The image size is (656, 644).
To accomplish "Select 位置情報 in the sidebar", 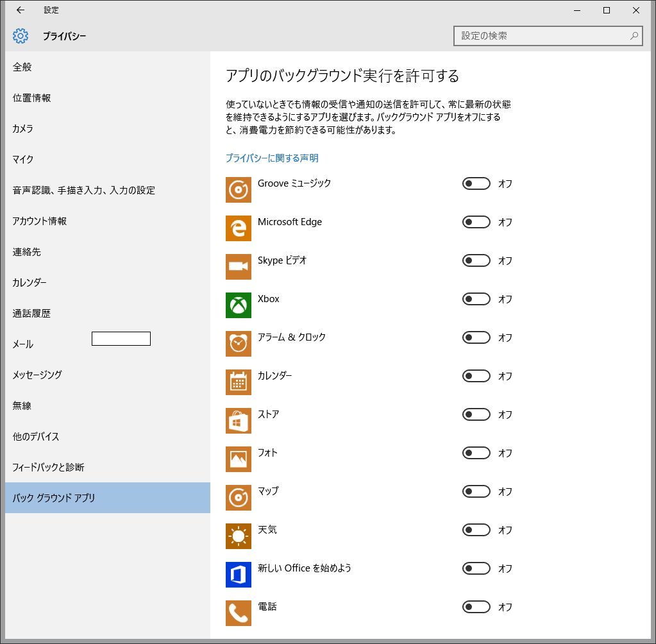I will point(108,98).
